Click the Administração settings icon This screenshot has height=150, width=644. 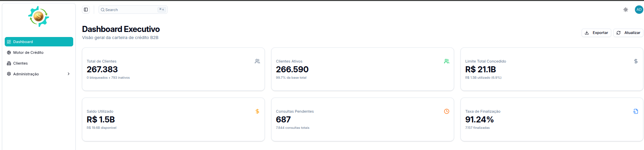coord(9,74)
